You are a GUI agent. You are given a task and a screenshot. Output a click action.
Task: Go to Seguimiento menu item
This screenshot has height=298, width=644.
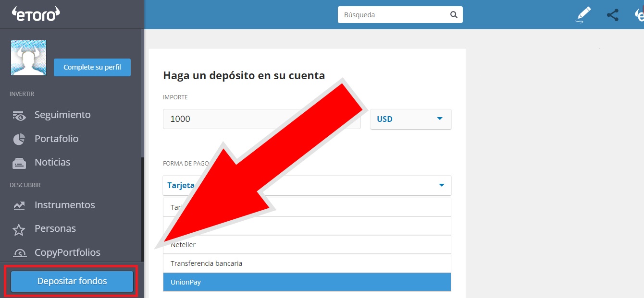(x=62, y=115)
